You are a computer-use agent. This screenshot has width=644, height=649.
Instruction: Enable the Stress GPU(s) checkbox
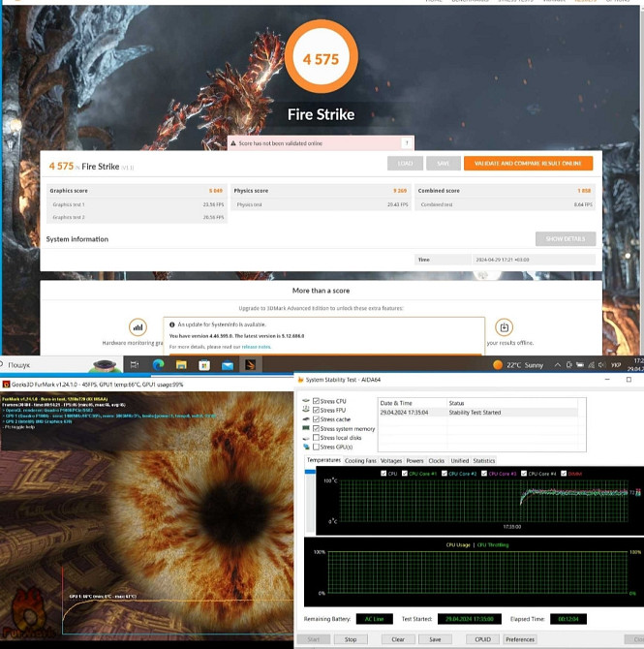[317, 448]
